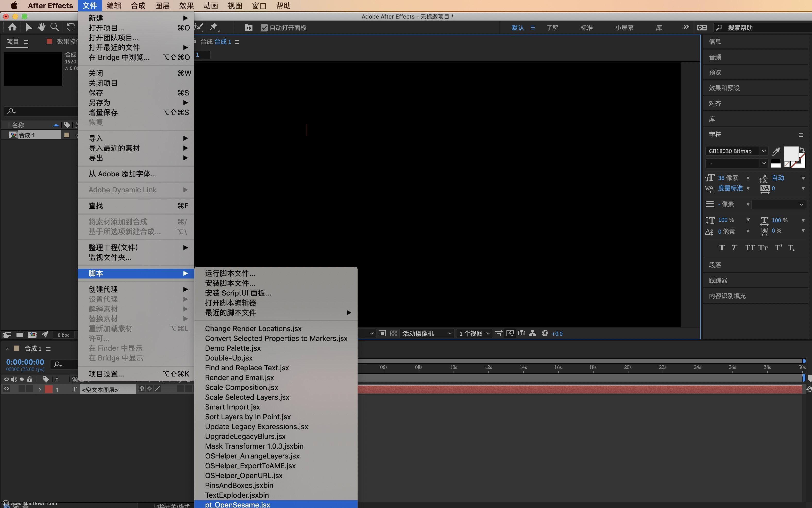
Task: Create new folder in project panel
Action: (x=20, y=335)
